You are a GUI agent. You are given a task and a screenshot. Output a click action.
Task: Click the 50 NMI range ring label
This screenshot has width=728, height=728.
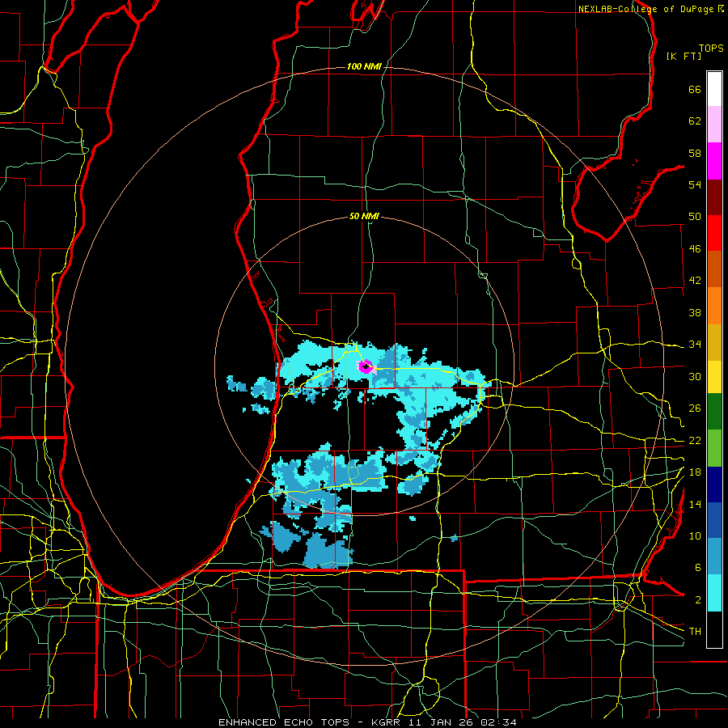(x=364, y=216)
